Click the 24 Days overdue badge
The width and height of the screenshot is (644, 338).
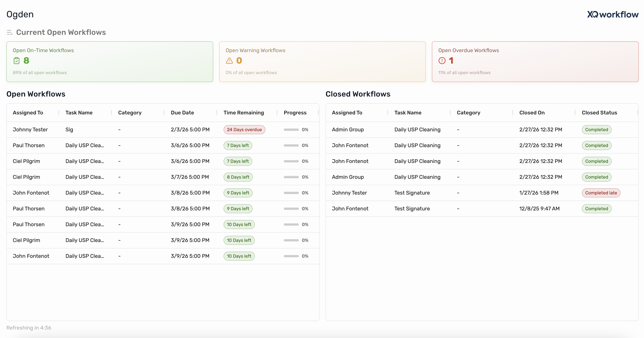244,129
